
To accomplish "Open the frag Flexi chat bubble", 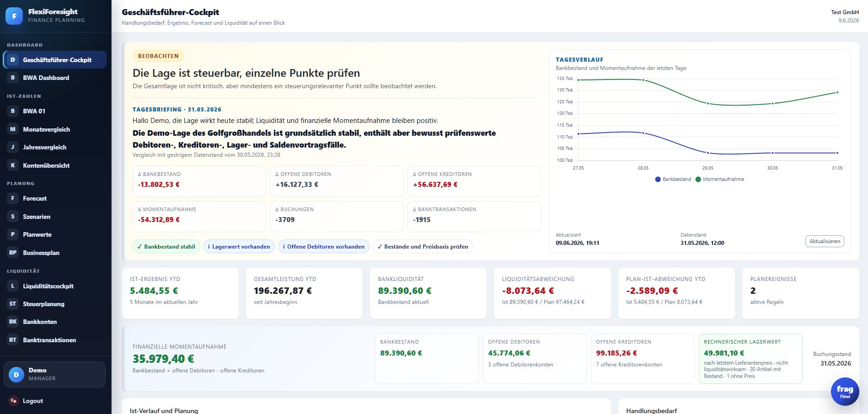I will [x=845, y=392].
